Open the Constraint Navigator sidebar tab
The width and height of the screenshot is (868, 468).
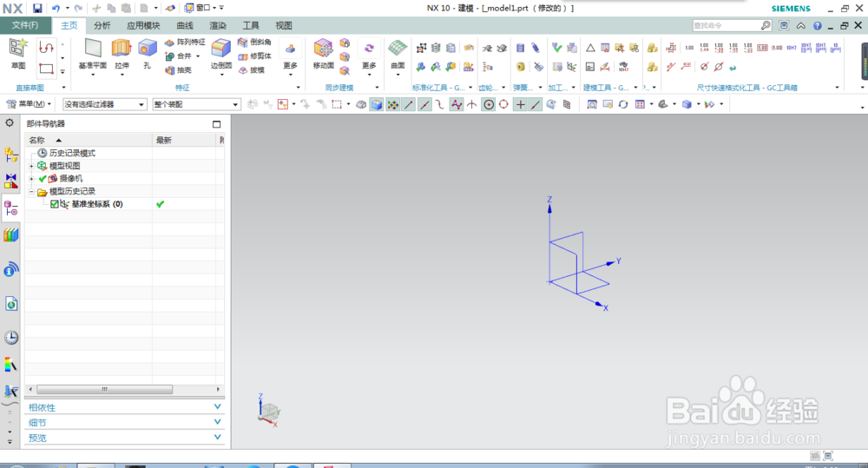11,181
